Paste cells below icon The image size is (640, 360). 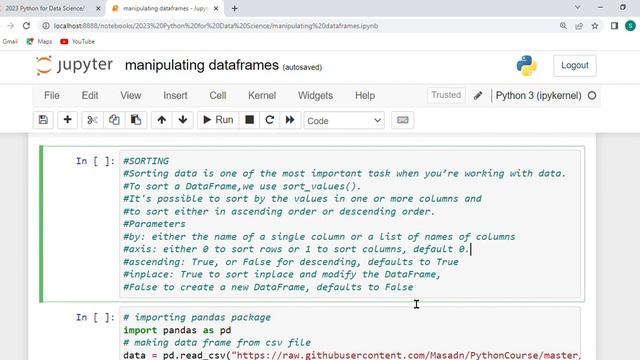[136, 120]
